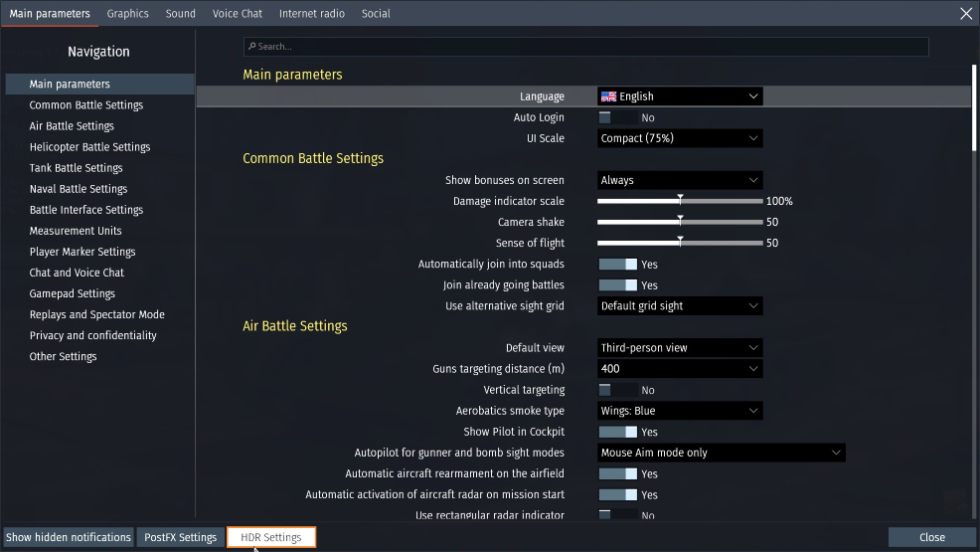Open Replays and Spectator Mode

pyautogui.click(x=96, y=314)
